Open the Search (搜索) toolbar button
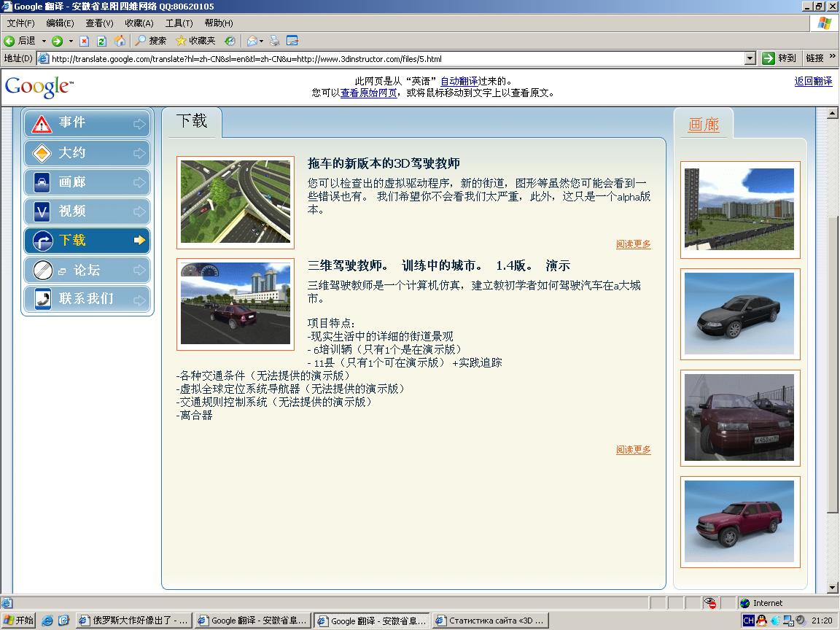The image size is (840, 630). 150,41
